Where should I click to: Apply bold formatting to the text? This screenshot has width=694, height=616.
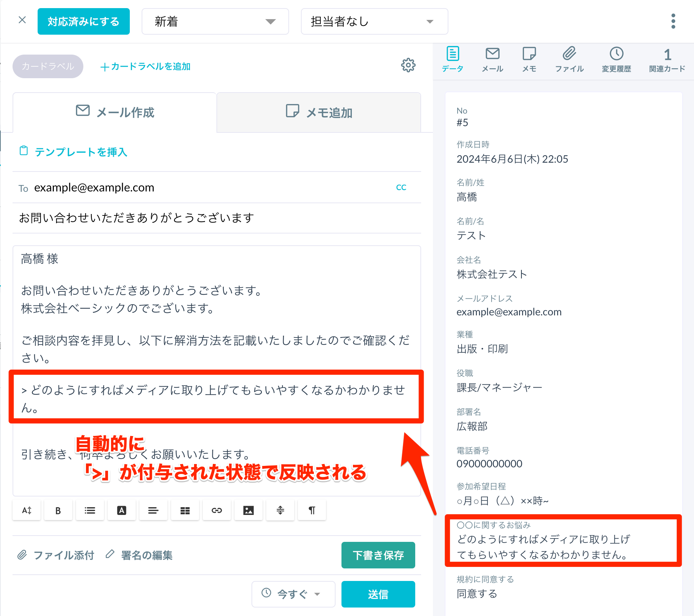[58, 510]
